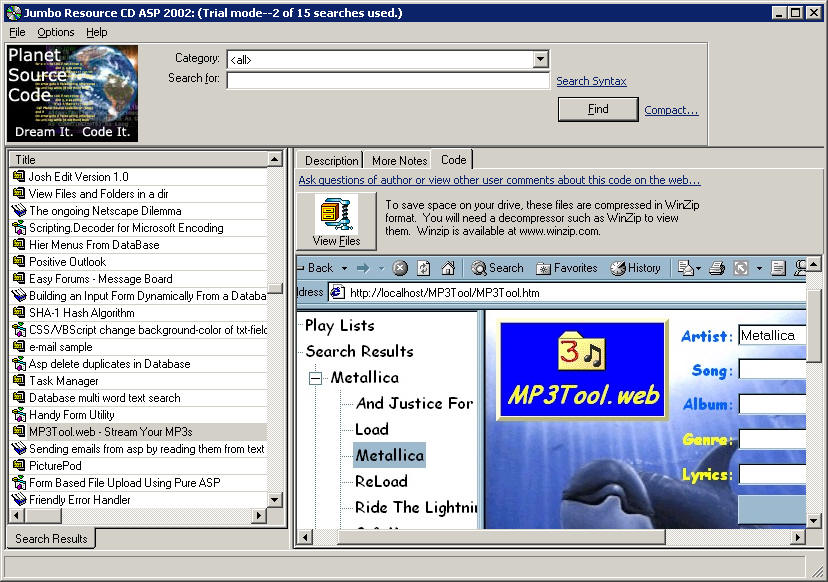This screenshot has height=582, width=828.
Task: Click the Genre input field
Action: [772, 439]
